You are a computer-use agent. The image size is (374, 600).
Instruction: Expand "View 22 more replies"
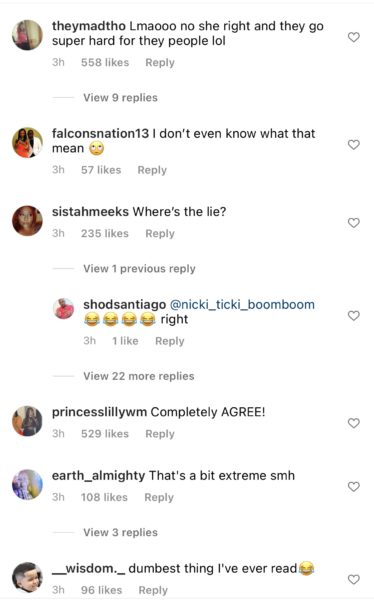[139, 376]
